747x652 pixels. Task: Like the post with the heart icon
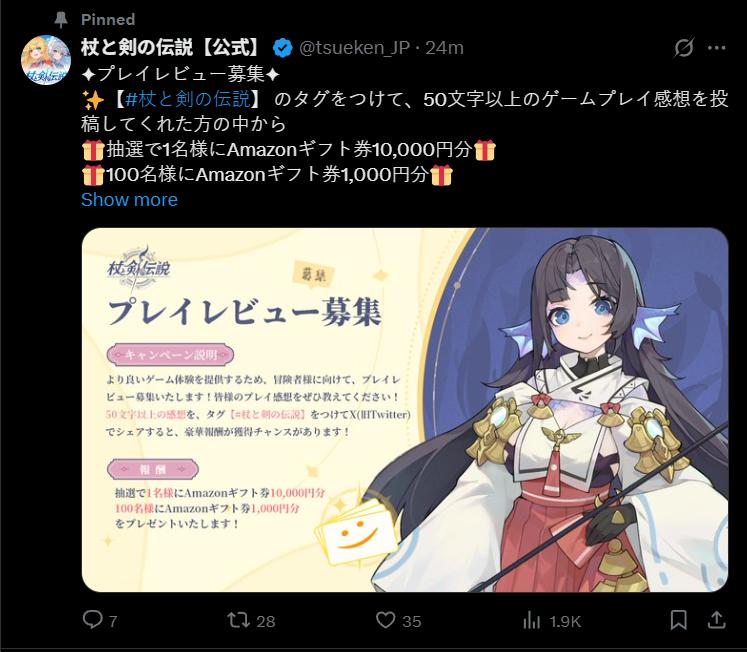coord(385,620)
